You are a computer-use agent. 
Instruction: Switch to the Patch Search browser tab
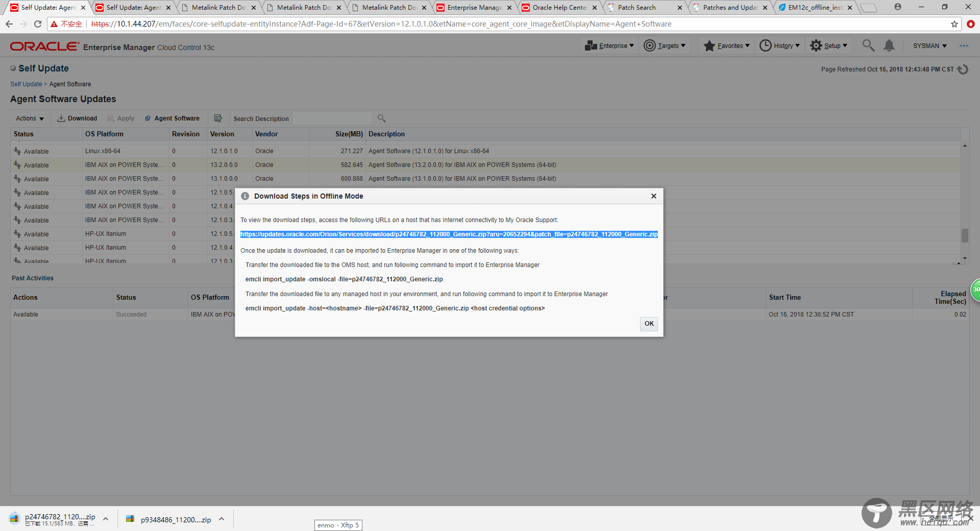pyautogui.click(x=644, y=8)
